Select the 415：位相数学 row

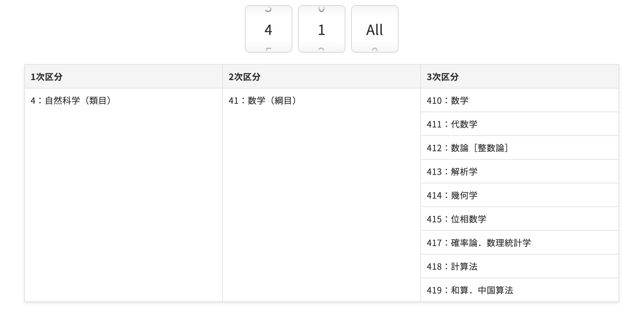[457, 219]
